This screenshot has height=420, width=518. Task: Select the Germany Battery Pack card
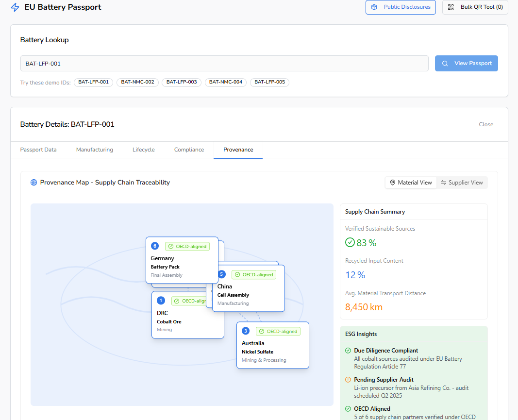click(x=182, y=260)
